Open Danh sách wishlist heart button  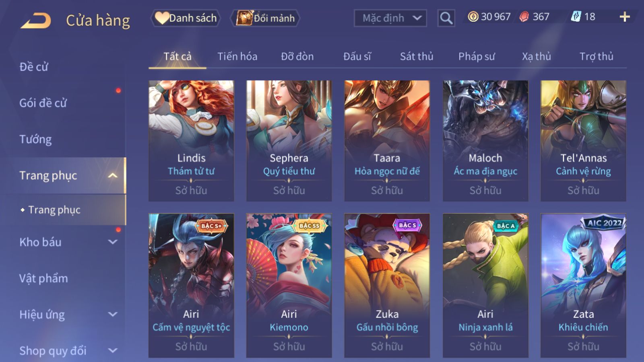point(186,18)
